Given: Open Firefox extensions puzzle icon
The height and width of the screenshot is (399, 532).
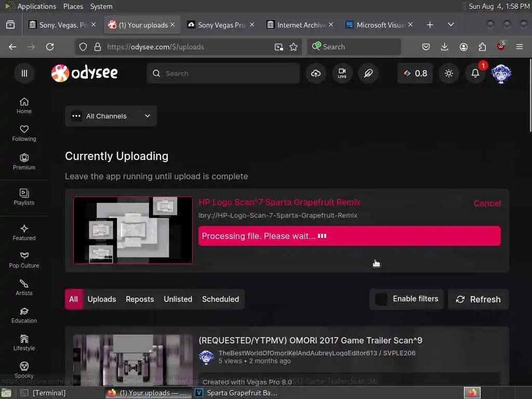Looking at the screenshot, I should pyautogui.click(x=482, y=47).
